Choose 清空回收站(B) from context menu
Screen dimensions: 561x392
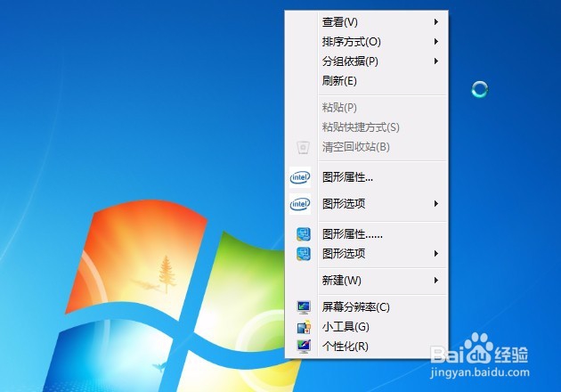[366, 147]
